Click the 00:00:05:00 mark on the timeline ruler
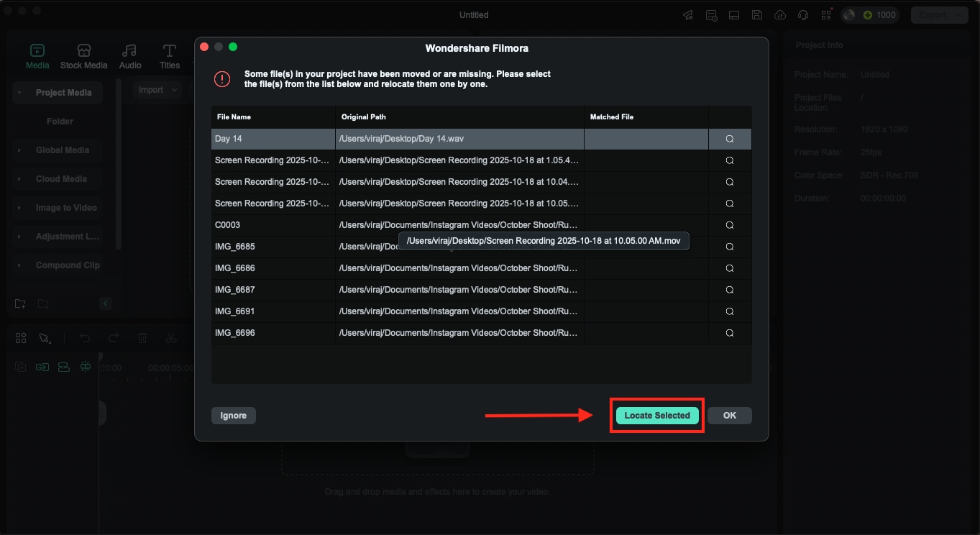Image resolution: width=980 pixels, height=535 pixels. point(170,367)
